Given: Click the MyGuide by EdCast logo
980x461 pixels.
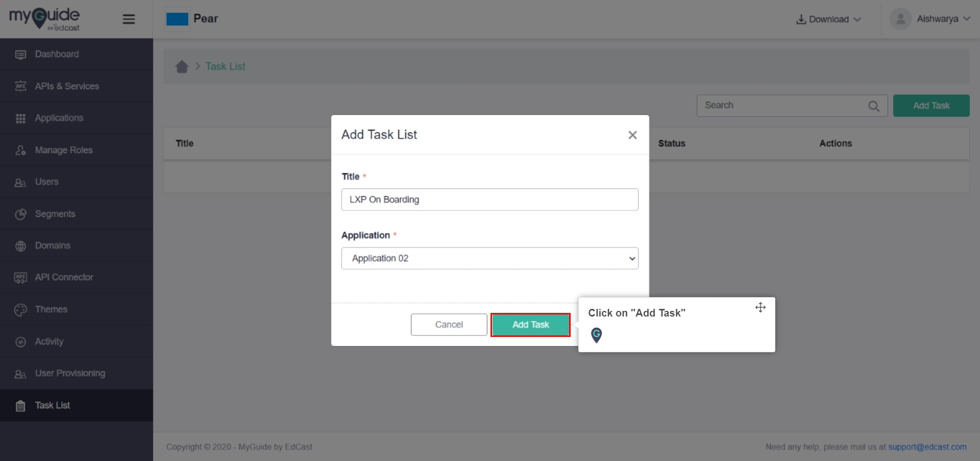Looking at the screenshot, I should point(44,19).
